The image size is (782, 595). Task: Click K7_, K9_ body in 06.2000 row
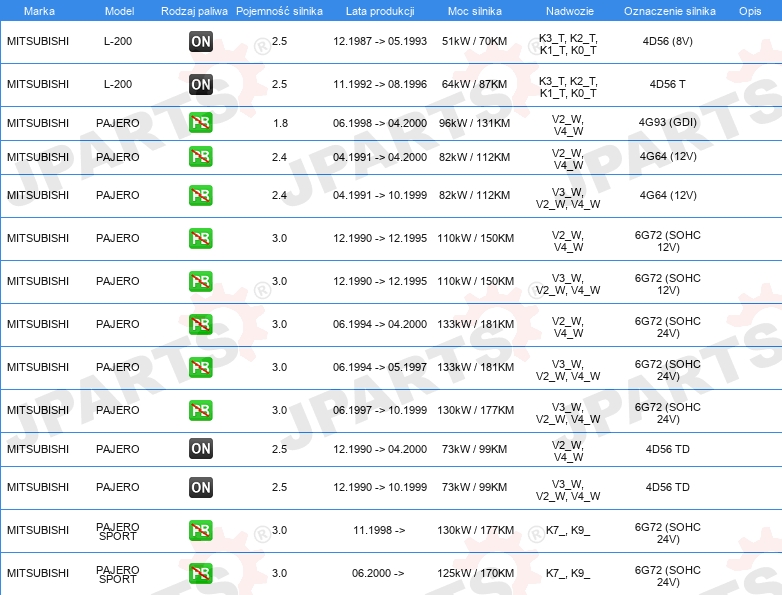pyautogui.click(x=568, y=573)
